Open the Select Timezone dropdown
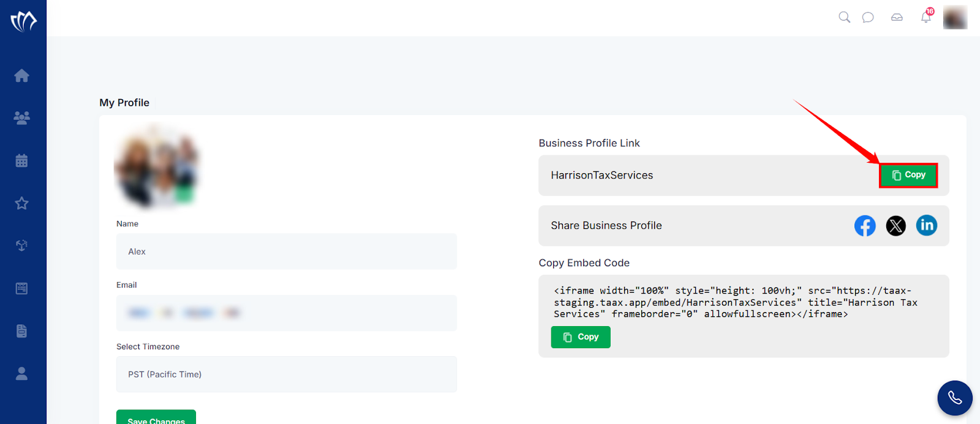 pyautogui.click(x=287, y=374)
